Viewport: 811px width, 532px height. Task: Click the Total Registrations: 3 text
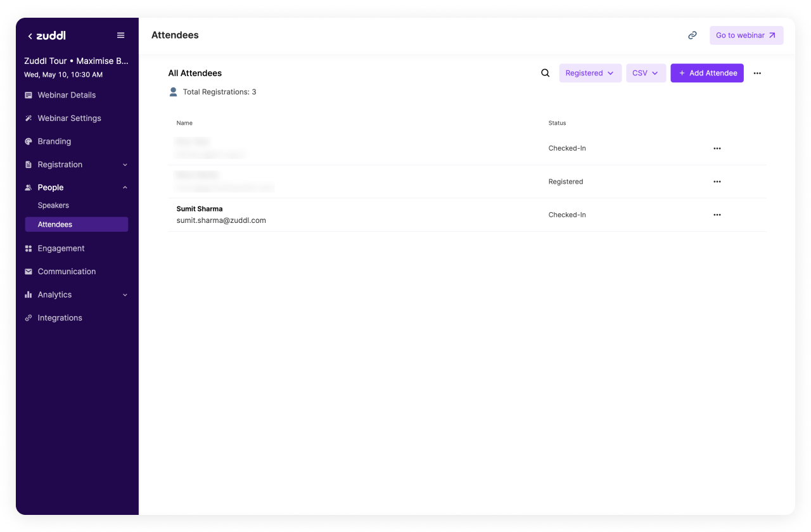tap(220, 92)
